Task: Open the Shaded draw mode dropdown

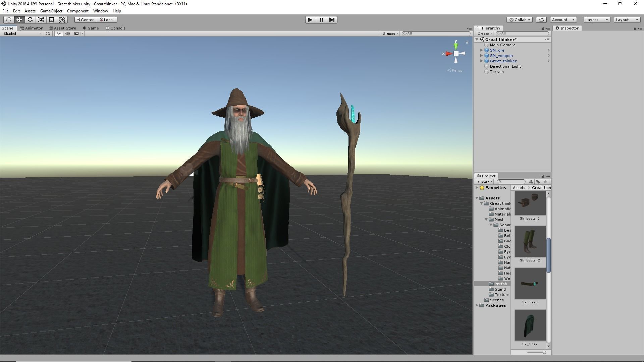Action: pyautogui.click(x=22, y=34)
